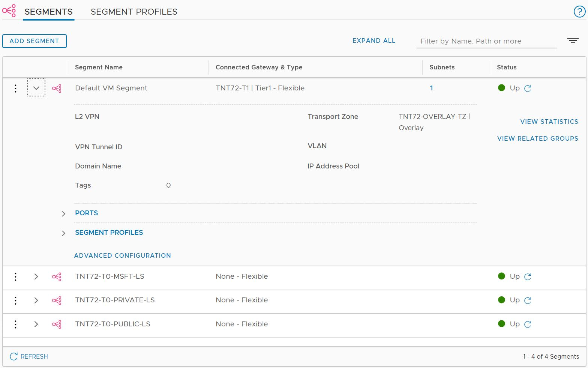Refresh status of Default VM Segment
This screenshot has width=588, height=368.
click(x=528, y=89)
